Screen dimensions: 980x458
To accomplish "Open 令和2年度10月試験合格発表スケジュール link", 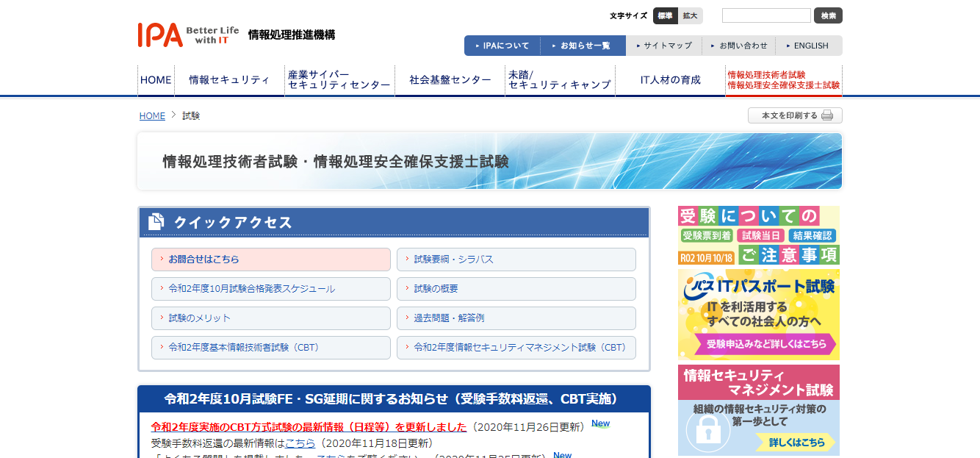I will pos(271,289).
